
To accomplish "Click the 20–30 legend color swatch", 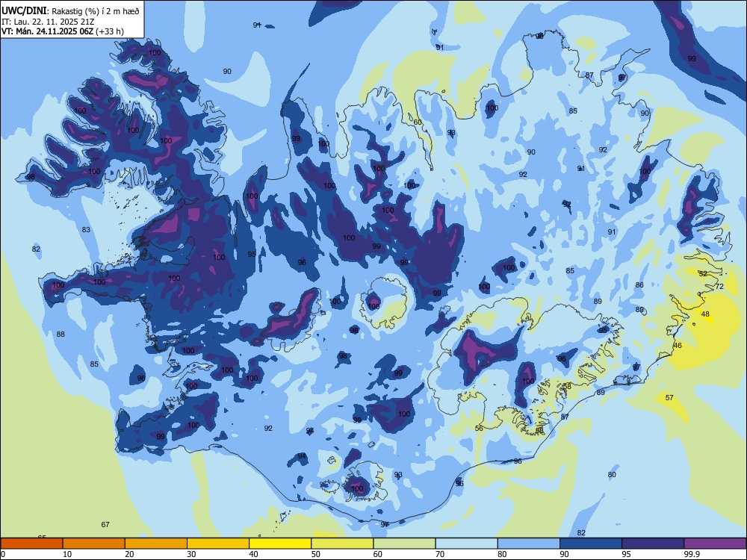I will click(x=156, y=544).
